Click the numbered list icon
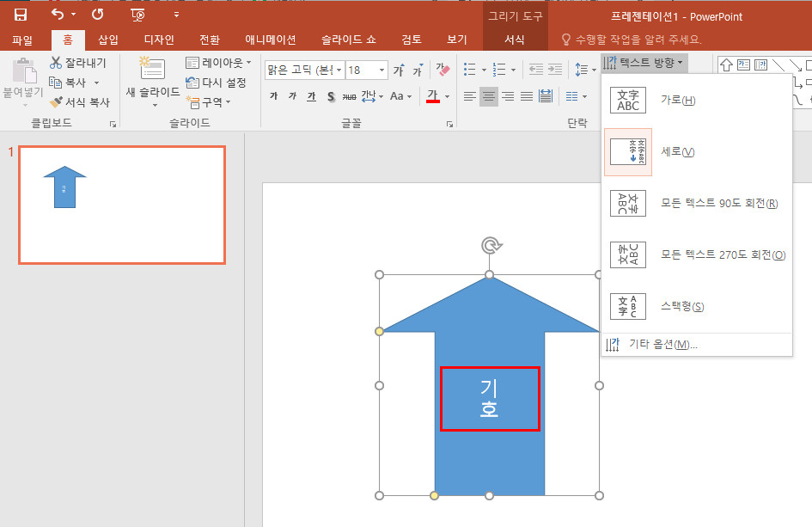This screenshot has width=812, height=527. 499,70
